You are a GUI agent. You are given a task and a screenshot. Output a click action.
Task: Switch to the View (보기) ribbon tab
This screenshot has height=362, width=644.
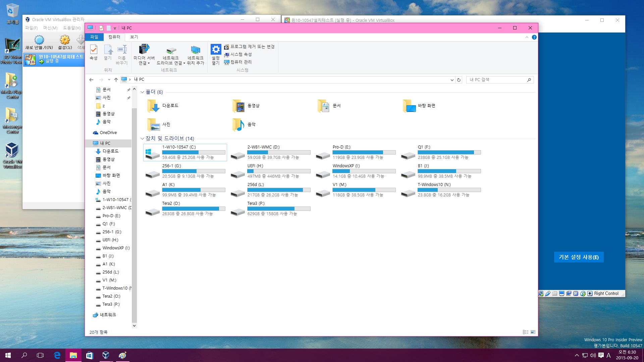(134, 37)
